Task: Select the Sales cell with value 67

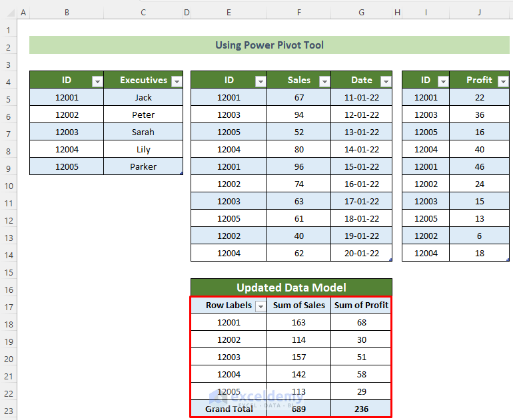Action: (x=298, y=97)
